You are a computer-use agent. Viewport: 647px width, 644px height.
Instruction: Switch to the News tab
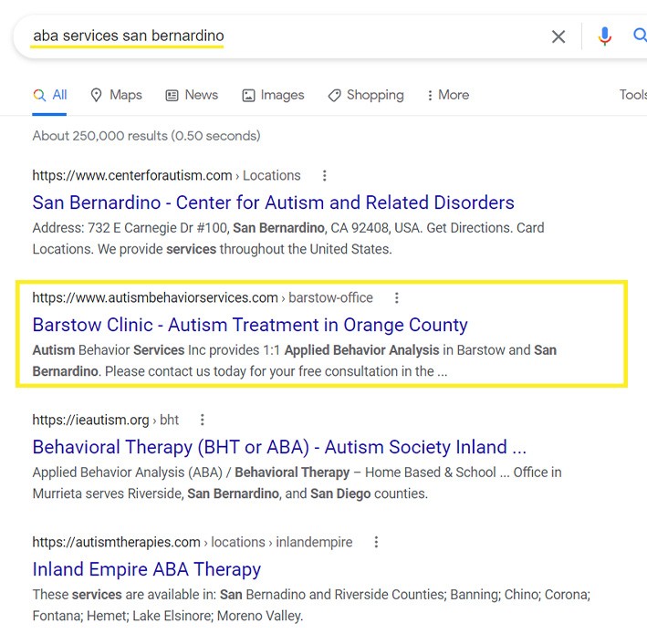tap(192, 95)
